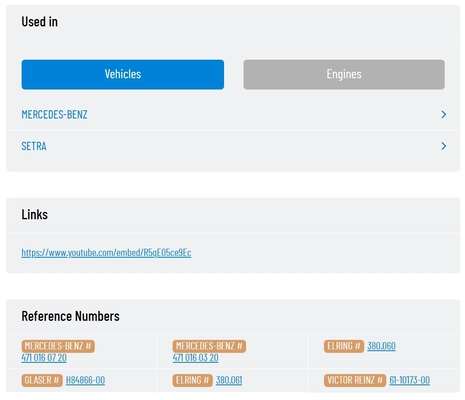Open Victor Reinz reference 61-10173-00

click(409, 380)
